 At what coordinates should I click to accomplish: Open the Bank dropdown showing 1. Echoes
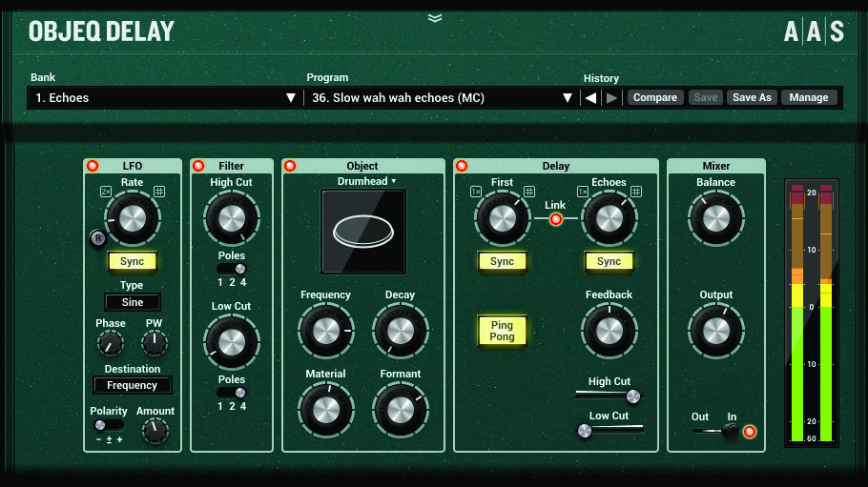[x=165, y=98]
